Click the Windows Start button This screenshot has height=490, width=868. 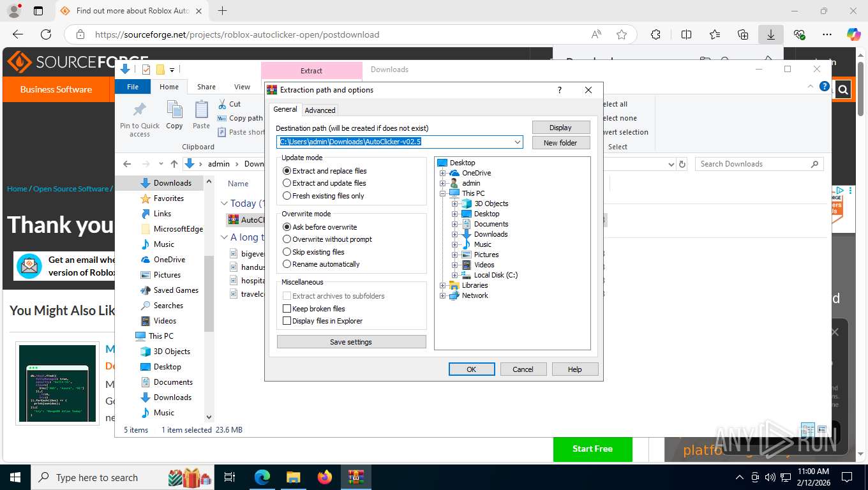15,477
